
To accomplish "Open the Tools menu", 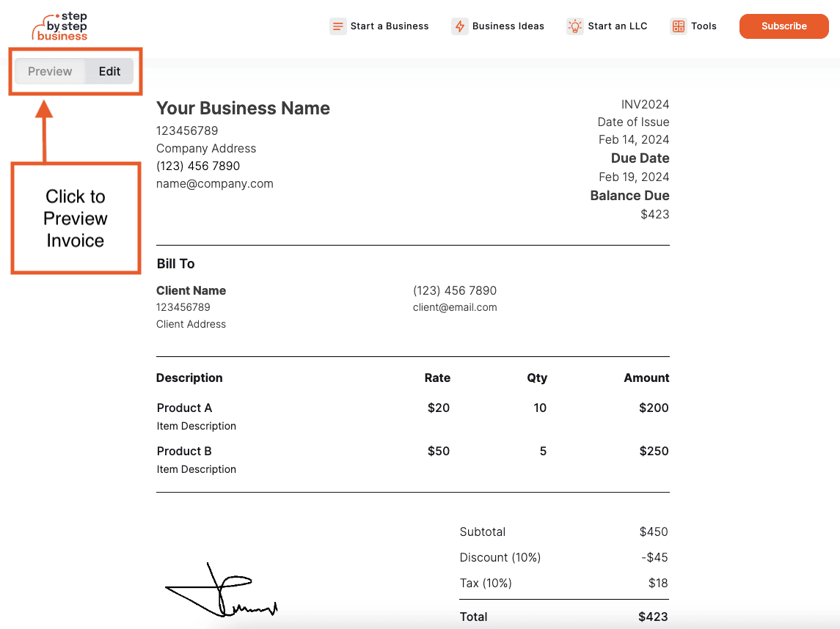I will pyautogui.click(x=704, y=26).
